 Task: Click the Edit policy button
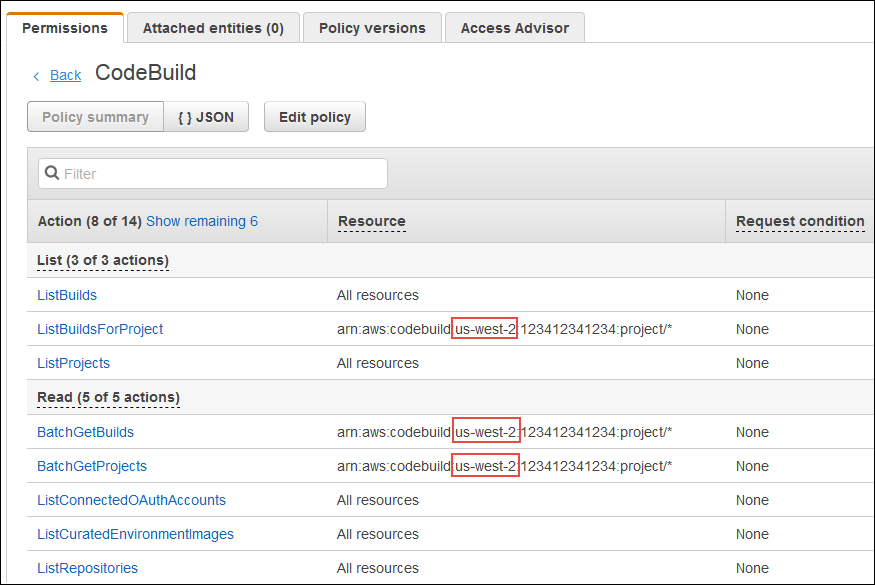click(x=314, y=116)
